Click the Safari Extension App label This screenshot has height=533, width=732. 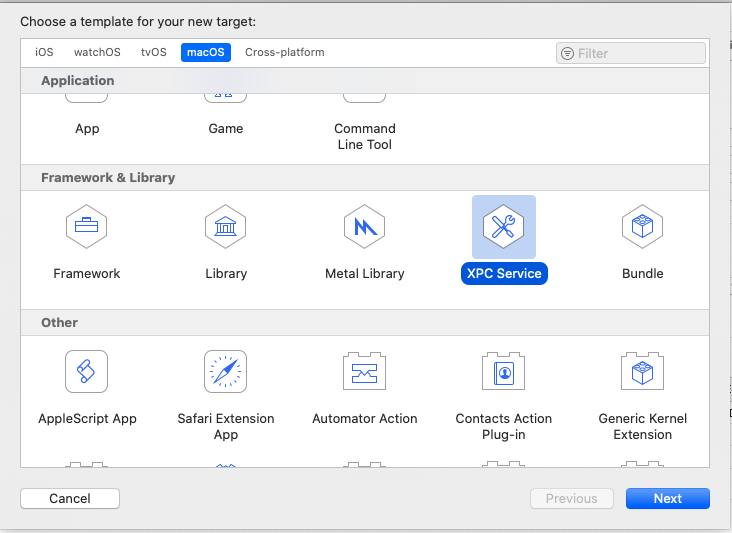tap(226, 427)
